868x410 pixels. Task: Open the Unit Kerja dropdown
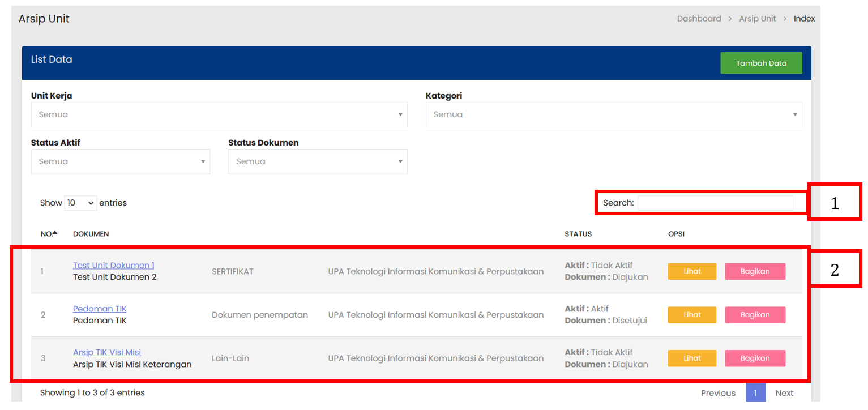[x=219, y=114]
